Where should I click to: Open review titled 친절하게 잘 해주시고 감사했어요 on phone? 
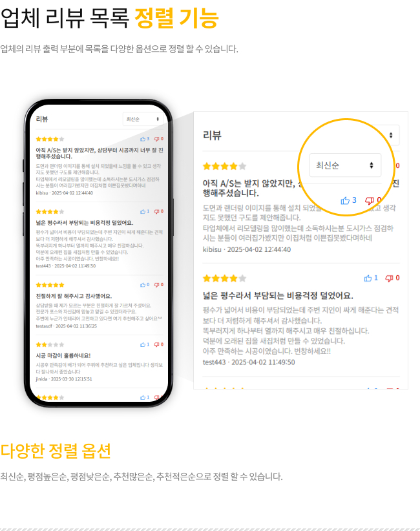tap(74, 296)
